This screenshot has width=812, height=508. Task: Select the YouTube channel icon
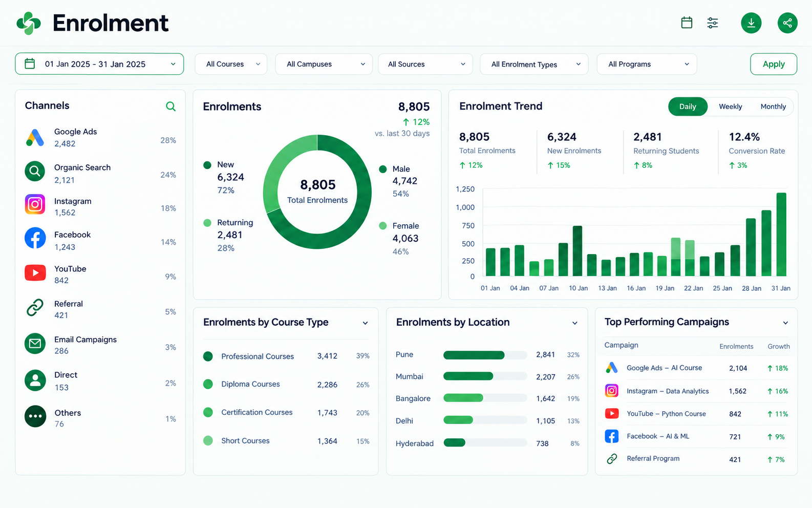[35, 273]
